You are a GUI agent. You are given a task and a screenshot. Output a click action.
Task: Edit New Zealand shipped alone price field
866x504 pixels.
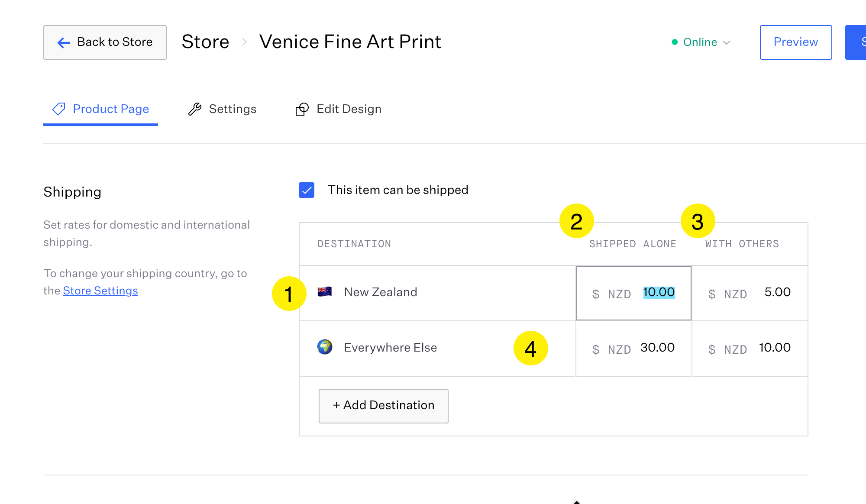coord(658,293)
